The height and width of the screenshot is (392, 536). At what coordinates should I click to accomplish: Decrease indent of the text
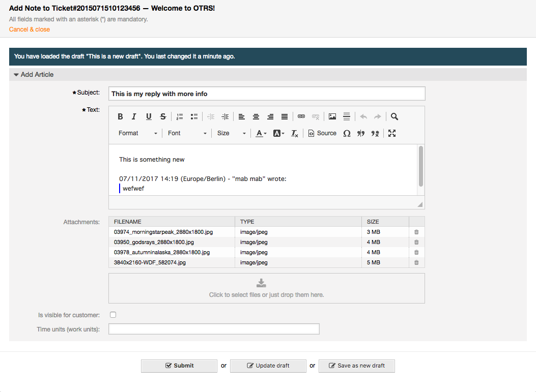click(x=211, y=116)
